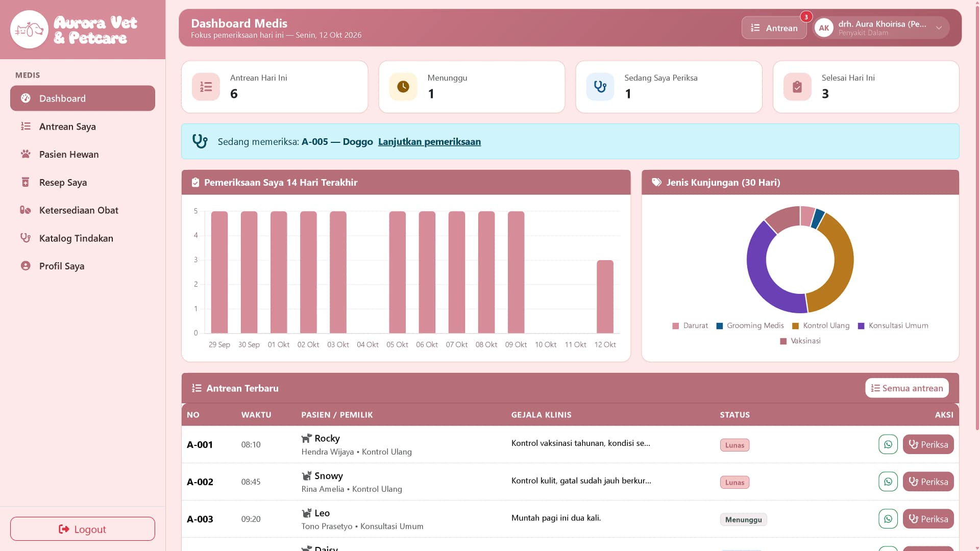
Task: Toggle Vaksinasi legend swatch
Action: (x=783, y=341)
